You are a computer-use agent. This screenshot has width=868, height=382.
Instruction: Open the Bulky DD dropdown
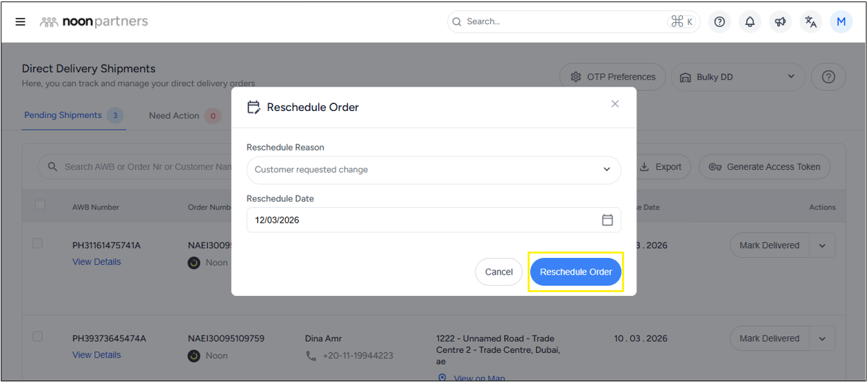pos(738,77)
